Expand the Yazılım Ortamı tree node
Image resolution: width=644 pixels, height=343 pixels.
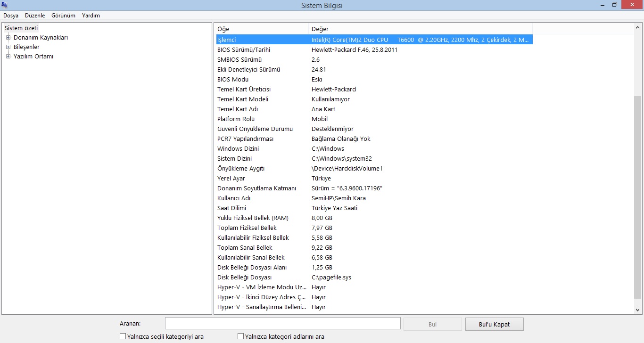click(8, 57)
